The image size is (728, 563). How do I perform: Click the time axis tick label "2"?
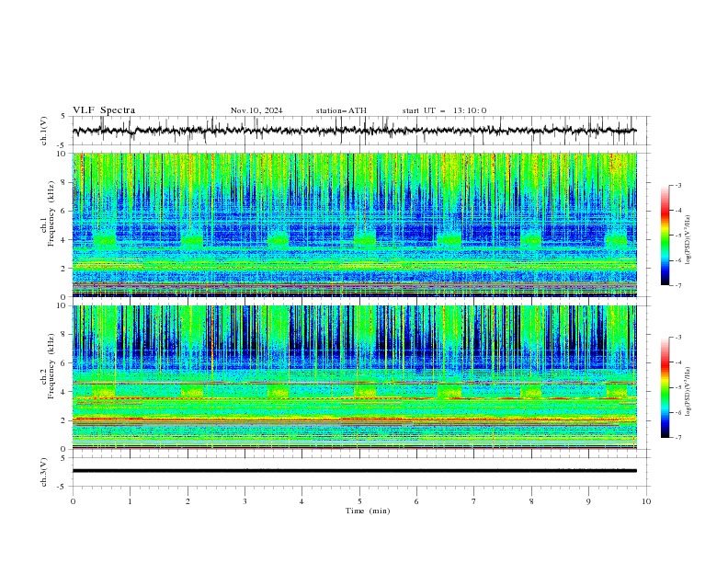188,501
